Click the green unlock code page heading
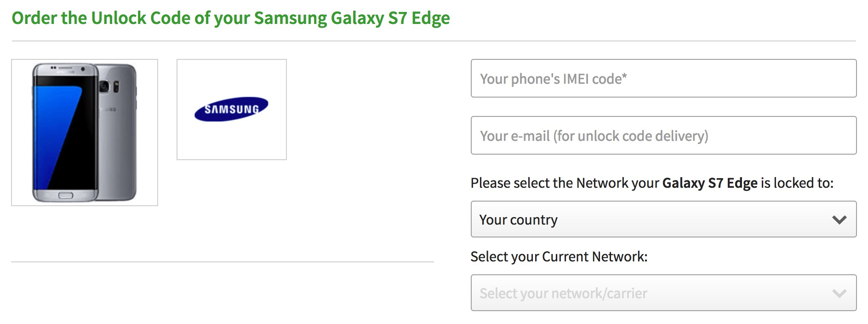The width and height of the screenshot is (868, 324). (231, 18)
